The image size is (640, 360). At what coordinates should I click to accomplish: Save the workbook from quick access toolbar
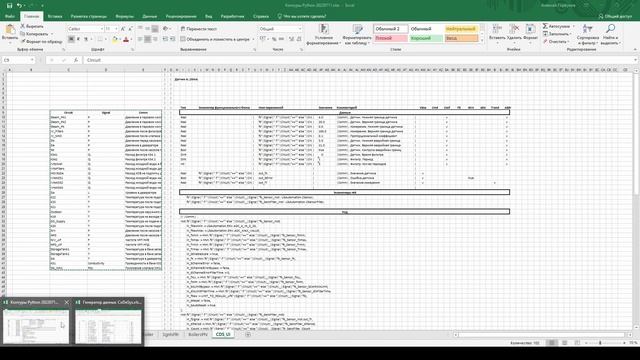pyautogui.click(x=9, y=5)
